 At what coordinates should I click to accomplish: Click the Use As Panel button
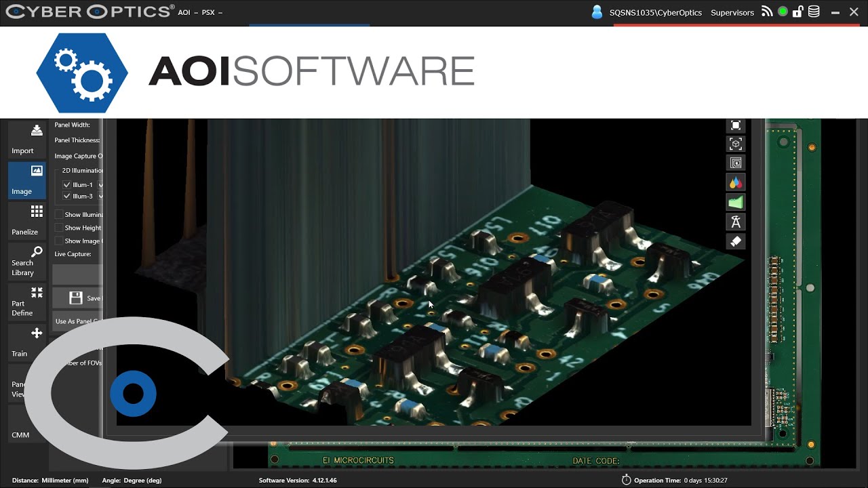(77, 321)
